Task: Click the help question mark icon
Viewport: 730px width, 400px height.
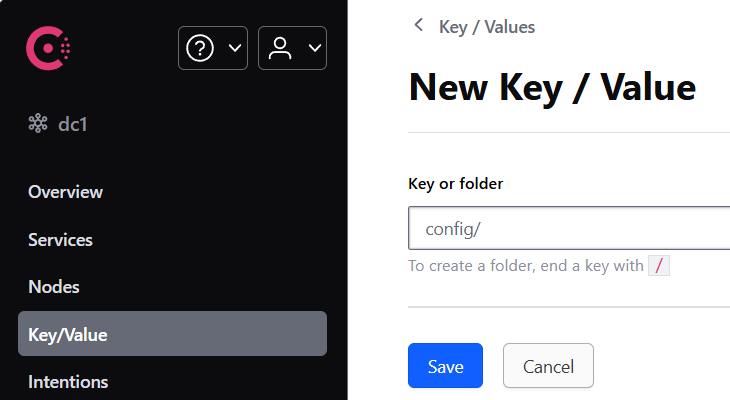Action: (200, 48)
